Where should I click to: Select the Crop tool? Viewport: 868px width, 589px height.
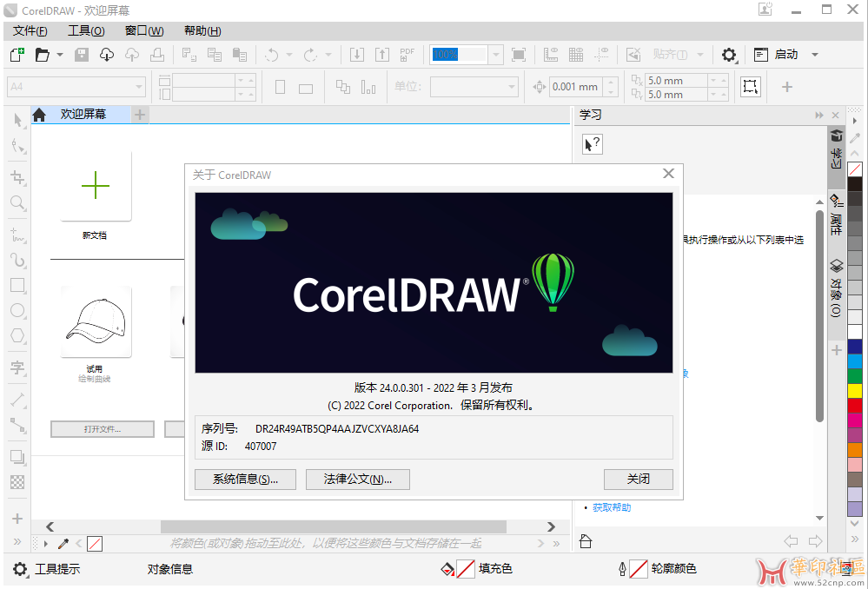pyautogui.click(x=17, y=177)
